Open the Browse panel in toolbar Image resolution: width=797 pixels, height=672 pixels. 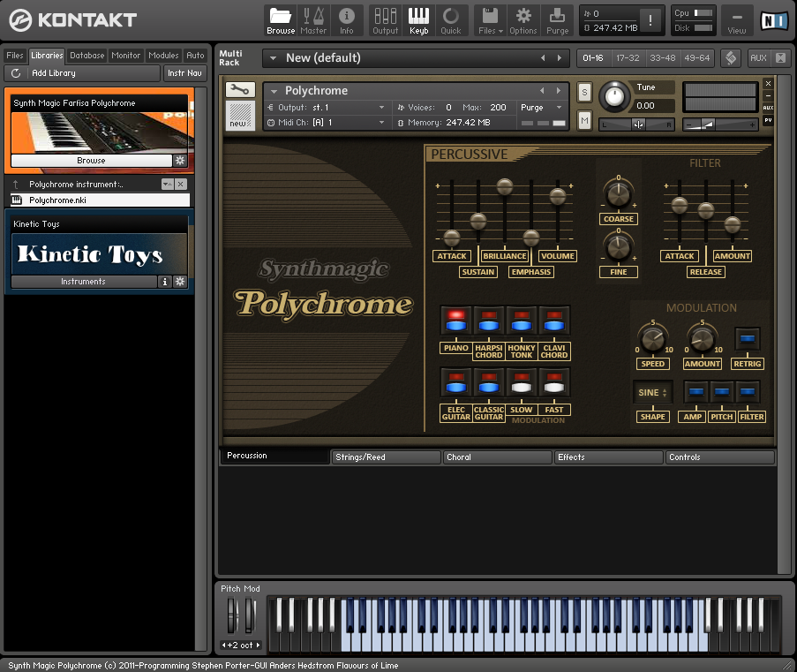[x=281, y=21]
